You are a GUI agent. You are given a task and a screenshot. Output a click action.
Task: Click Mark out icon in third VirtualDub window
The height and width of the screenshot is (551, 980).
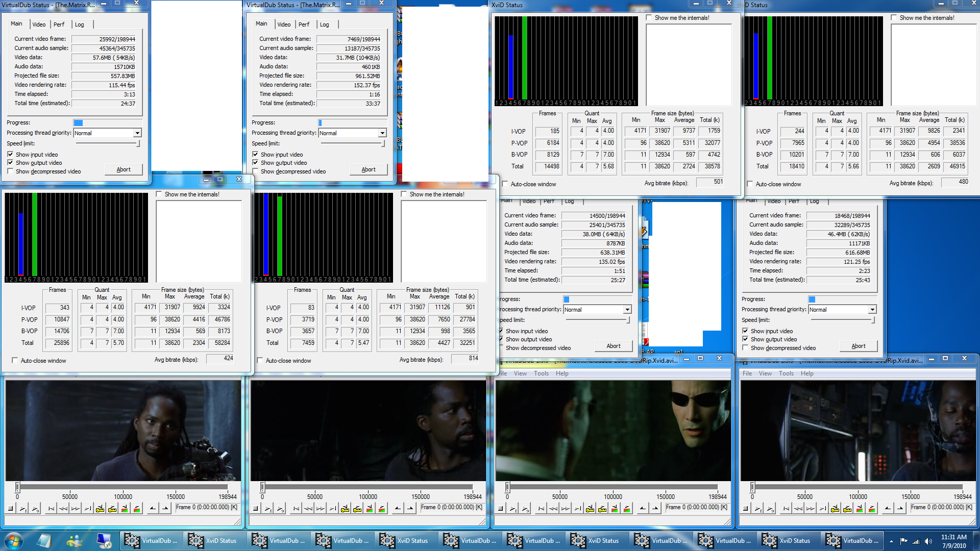pyautogui.click(x=655, y=508)
